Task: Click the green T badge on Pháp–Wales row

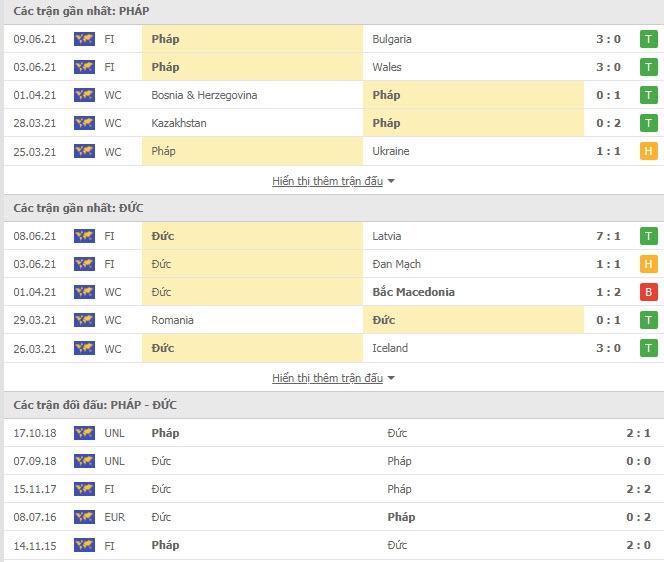Action: 648,67
